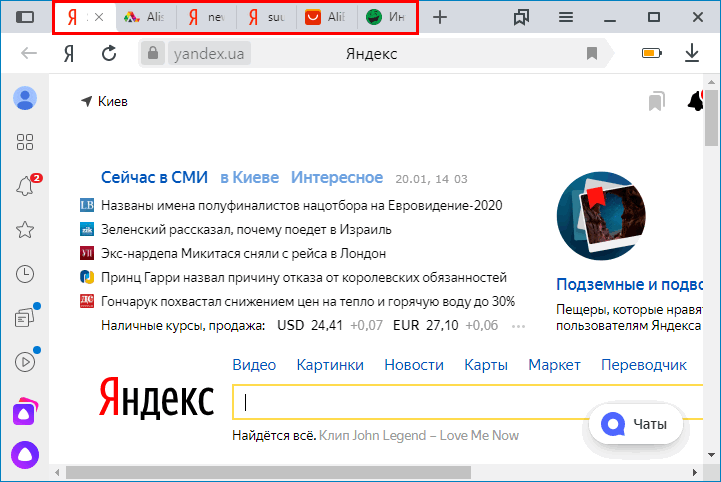
Task: Read news about Принц Гарри
Action: 303,277
